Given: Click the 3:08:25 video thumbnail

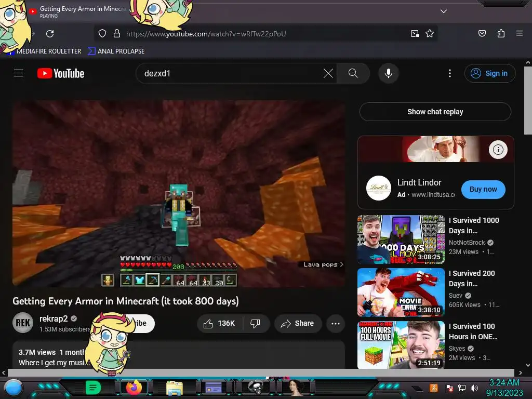Looking at the screenshot, I should [401, 240].
